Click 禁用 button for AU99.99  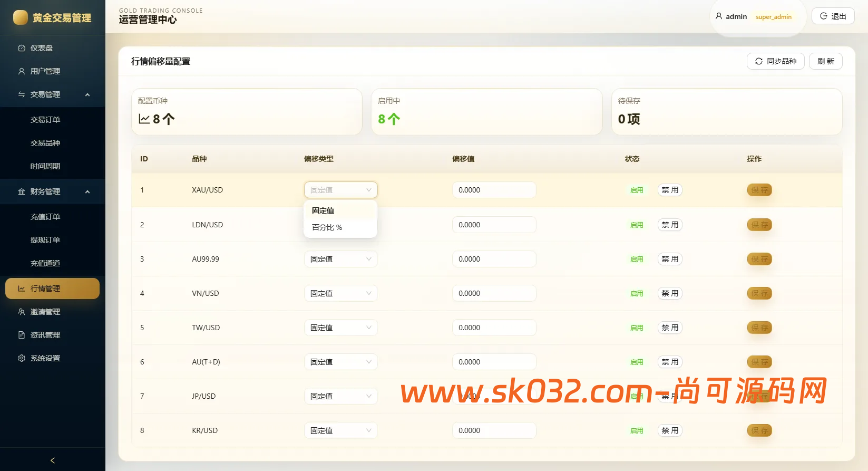coord(670,259)
